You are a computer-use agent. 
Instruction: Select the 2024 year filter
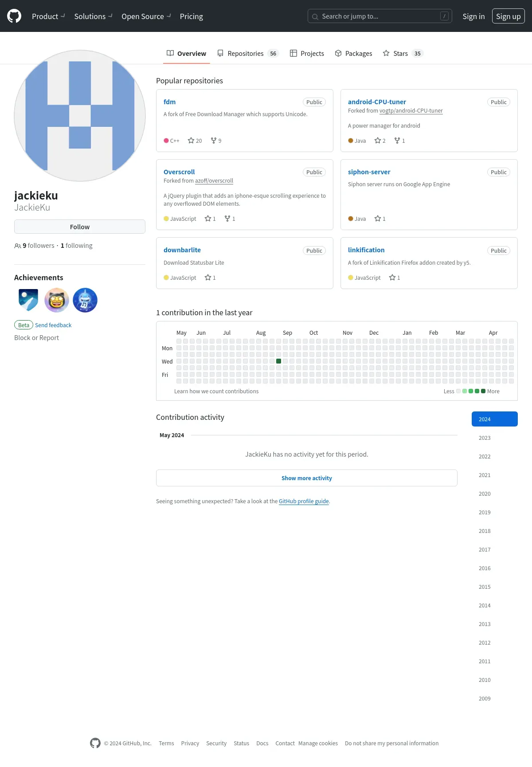pyautogui.click(x=495, y=419)
